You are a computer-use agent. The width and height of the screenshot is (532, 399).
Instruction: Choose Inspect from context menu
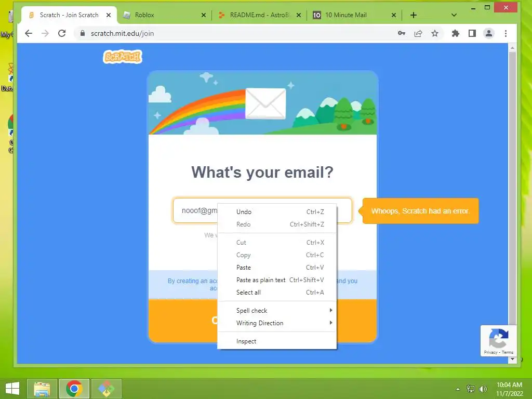277,341
